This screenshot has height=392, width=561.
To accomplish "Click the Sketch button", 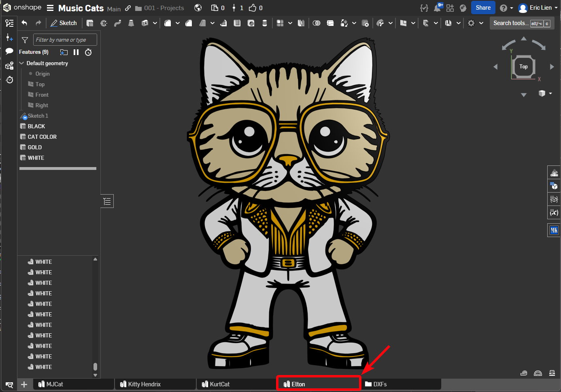I will [x=64, y=23].
